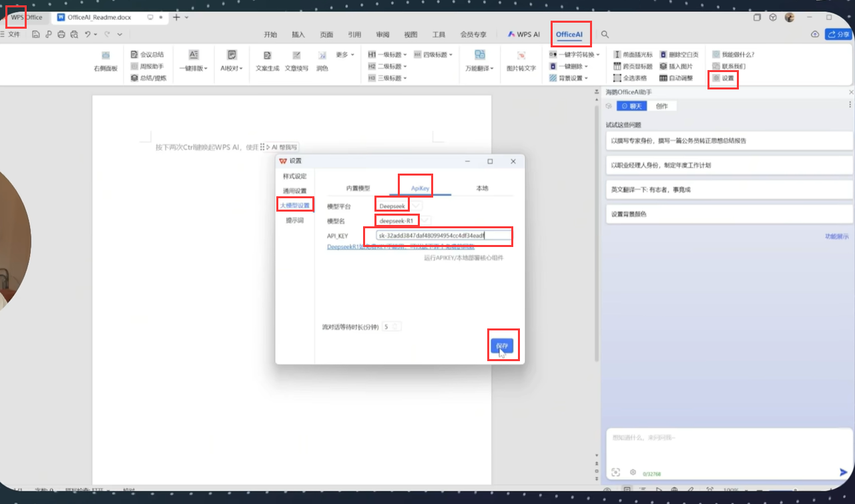
Task: Click the ribbon search magnifier icon
Action: tap(605, 34)
